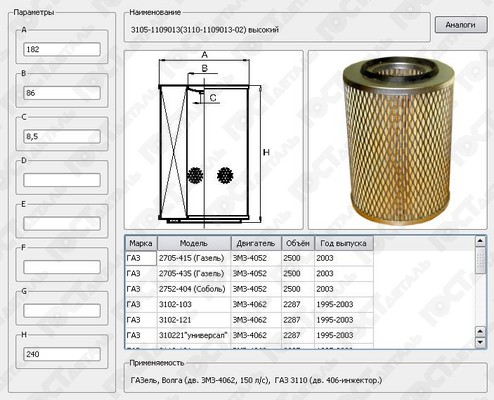Click the table's bottom scroll down arrow
494x400 pixels.
(x=480, y=342)
